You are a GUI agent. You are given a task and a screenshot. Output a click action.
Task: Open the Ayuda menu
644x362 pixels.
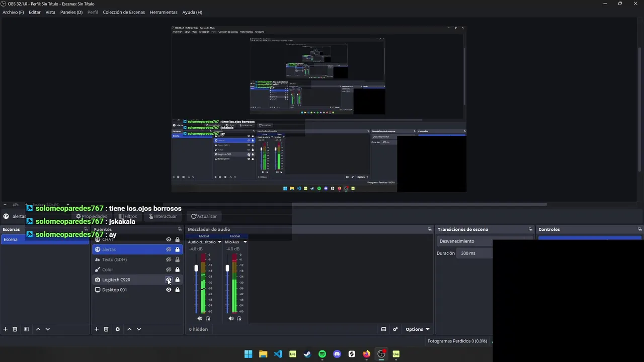pyautogui.click(x=192, y=12)
